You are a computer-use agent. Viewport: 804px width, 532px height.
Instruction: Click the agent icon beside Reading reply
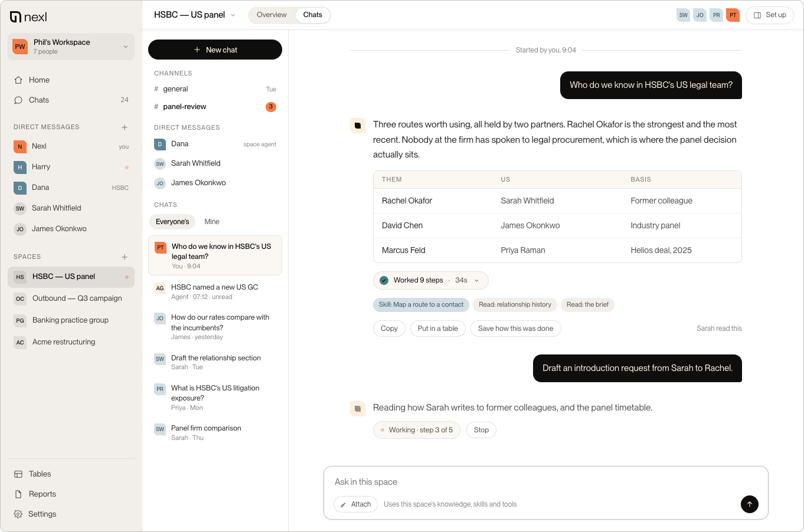358,409
